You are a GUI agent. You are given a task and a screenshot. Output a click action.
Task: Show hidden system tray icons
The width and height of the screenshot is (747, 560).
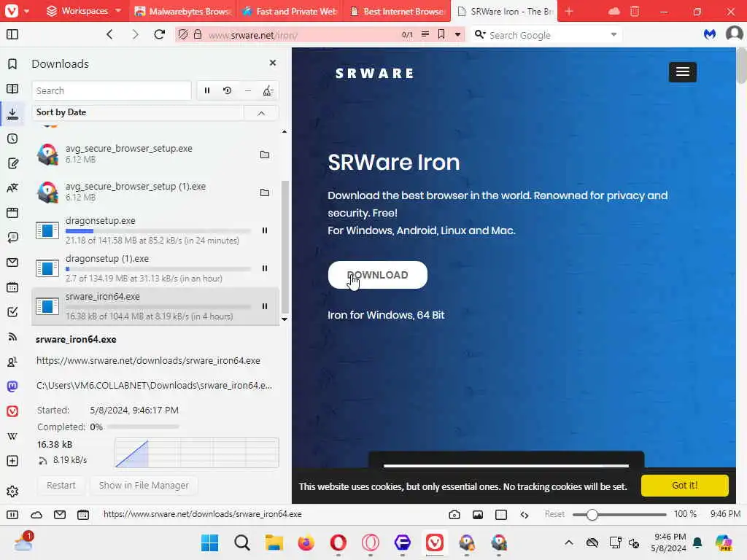[569, 542]
